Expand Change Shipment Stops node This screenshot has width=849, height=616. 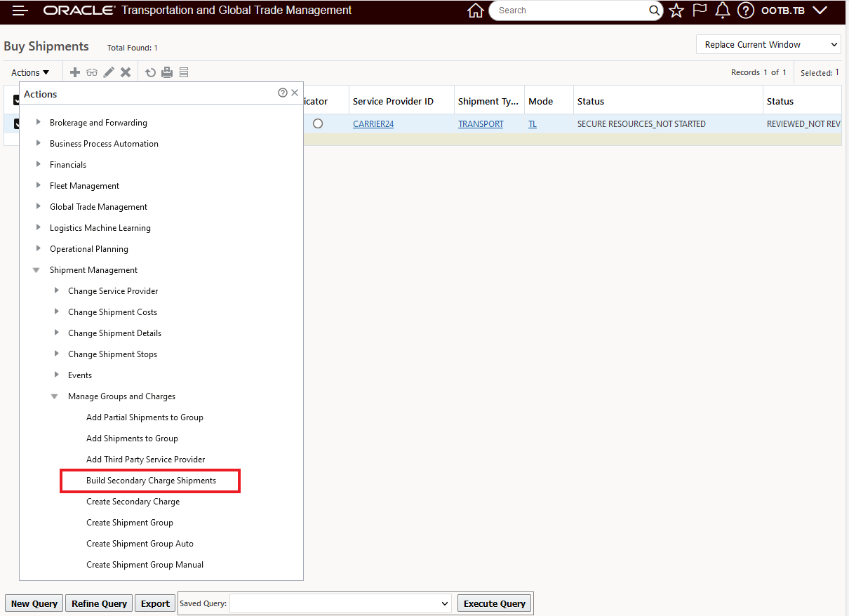tap(57, 354)
